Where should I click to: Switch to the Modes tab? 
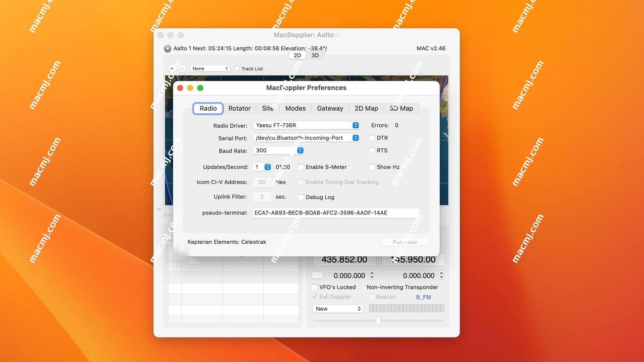tap(296, 109)
